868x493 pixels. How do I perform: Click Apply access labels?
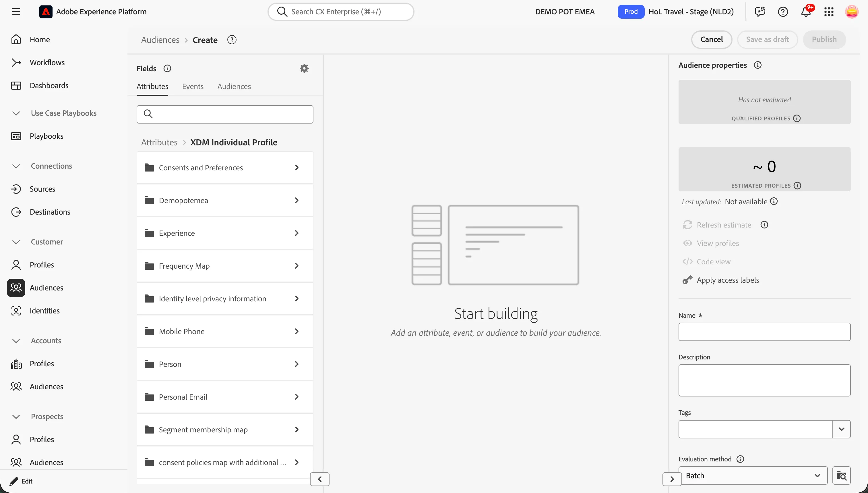[x=721, y=280]
